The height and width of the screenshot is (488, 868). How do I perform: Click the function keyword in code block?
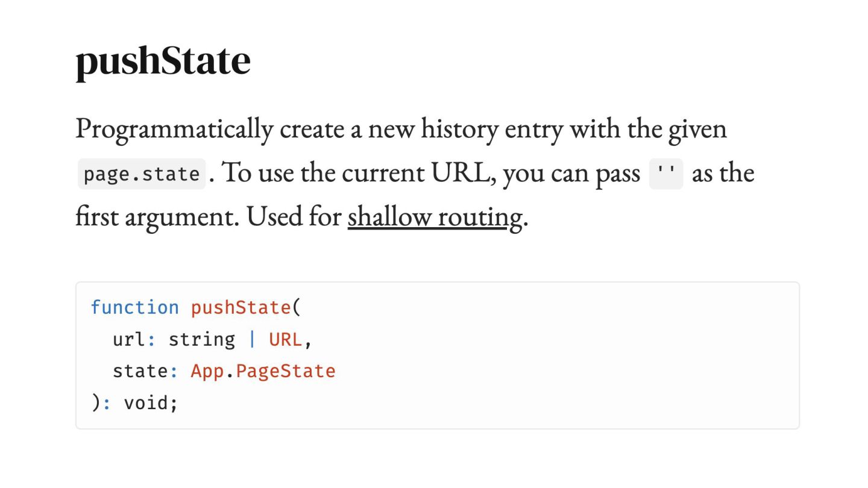point(135,307)
